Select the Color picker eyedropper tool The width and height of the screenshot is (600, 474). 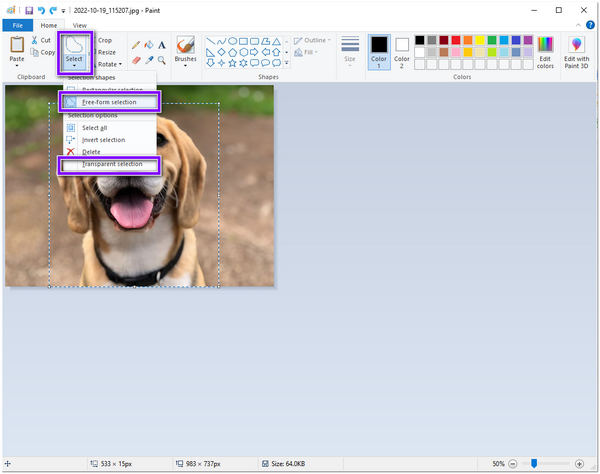point(149,60)
